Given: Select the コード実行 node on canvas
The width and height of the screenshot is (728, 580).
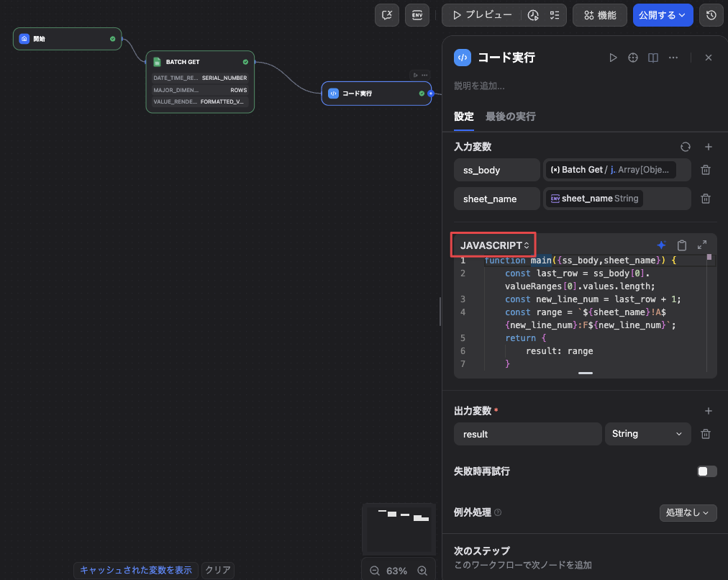Looking at the screenshot, I should pyautogui.click(x=376, y=94).
